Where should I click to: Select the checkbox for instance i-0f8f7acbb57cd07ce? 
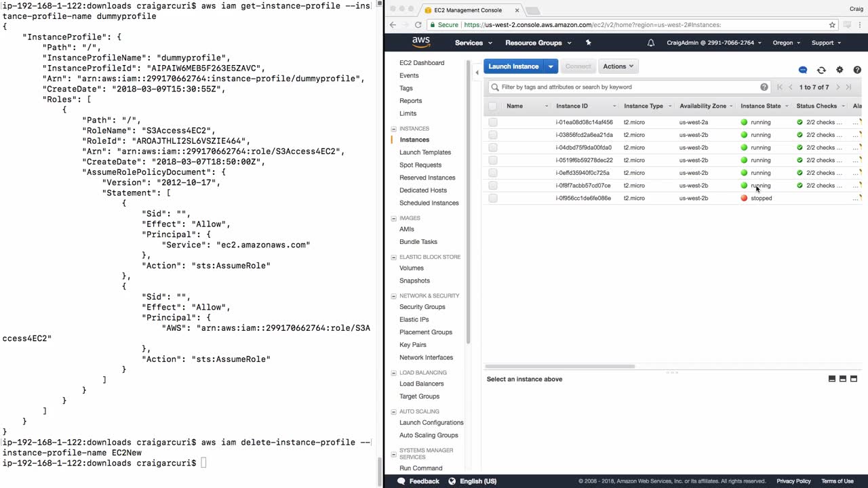coord(493,186)
